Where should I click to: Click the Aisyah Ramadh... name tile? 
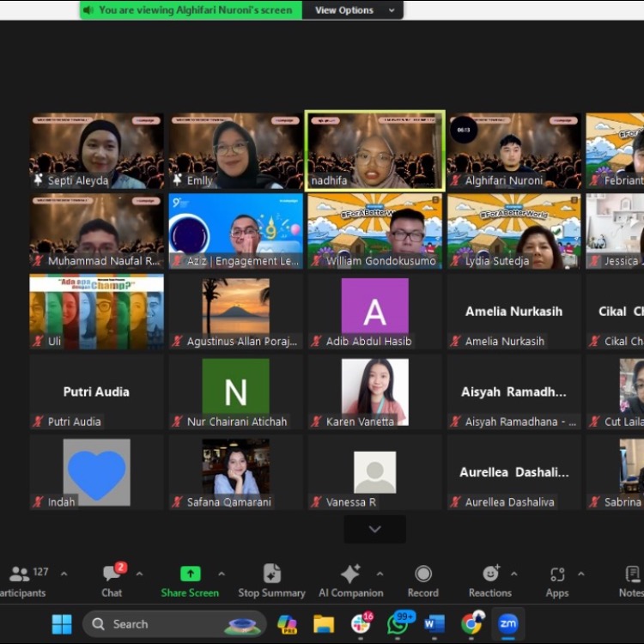(514, 392)
